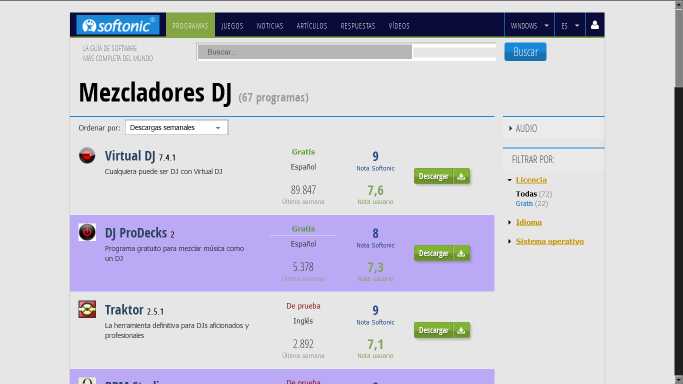Screen dimensions: 683x384
Task: Click the '(67 programas)' count text
Action: coord(274,98)
